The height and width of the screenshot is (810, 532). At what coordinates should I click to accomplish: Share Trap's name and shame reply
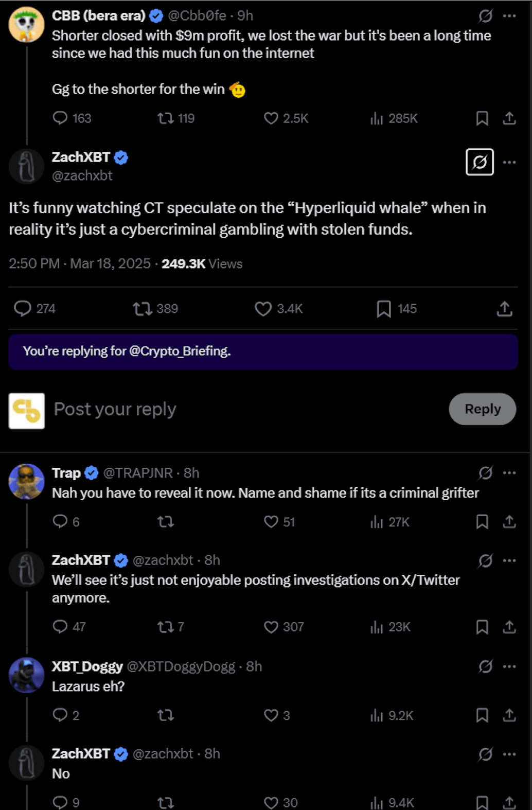[509, 522]
